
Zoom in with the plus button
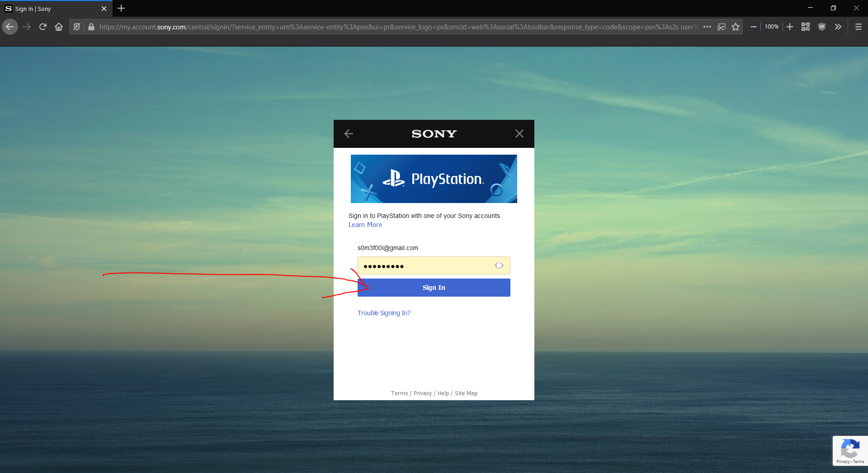pyautogui.click(x=790, y=27)
